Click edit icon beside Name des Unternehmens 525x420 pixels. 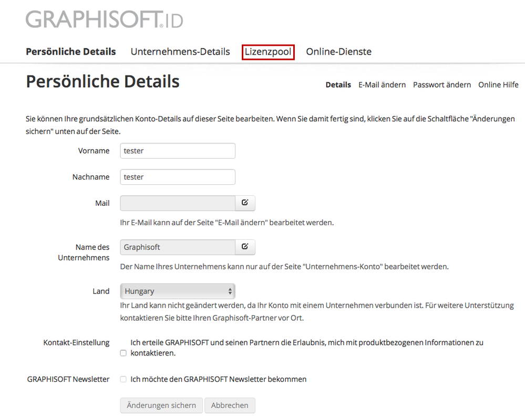point(245,247)
